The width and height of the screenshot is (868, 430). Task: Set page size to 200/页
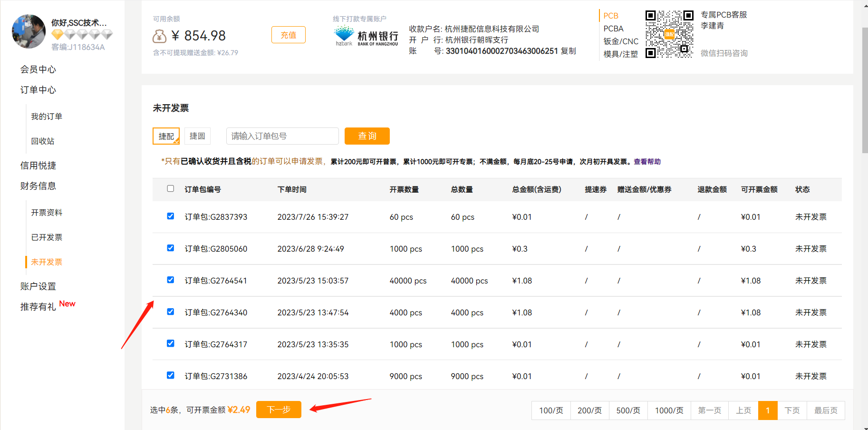pyautogui.click(x=589, y=410)
